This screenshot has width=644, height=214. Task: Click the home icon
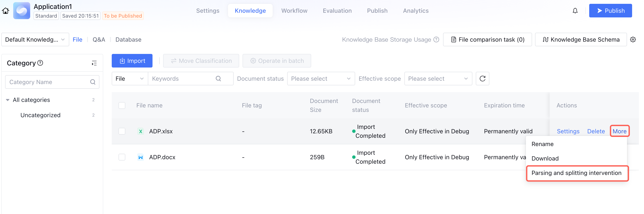6,11
